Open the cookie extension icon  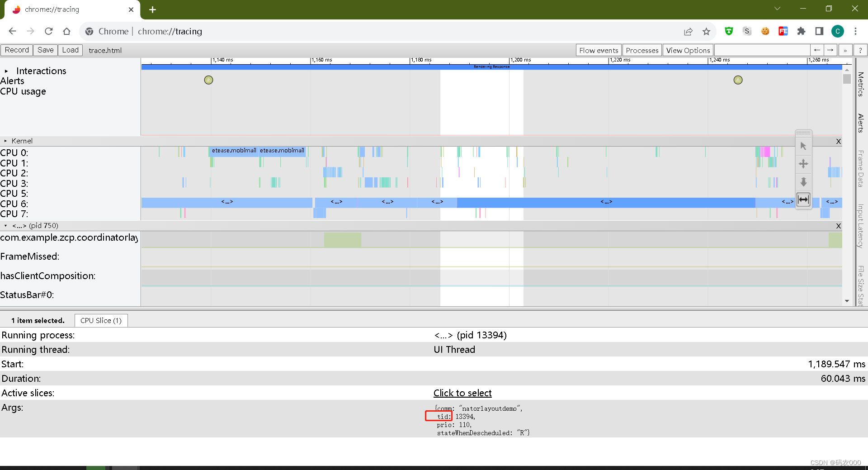(x=765, y=31)
